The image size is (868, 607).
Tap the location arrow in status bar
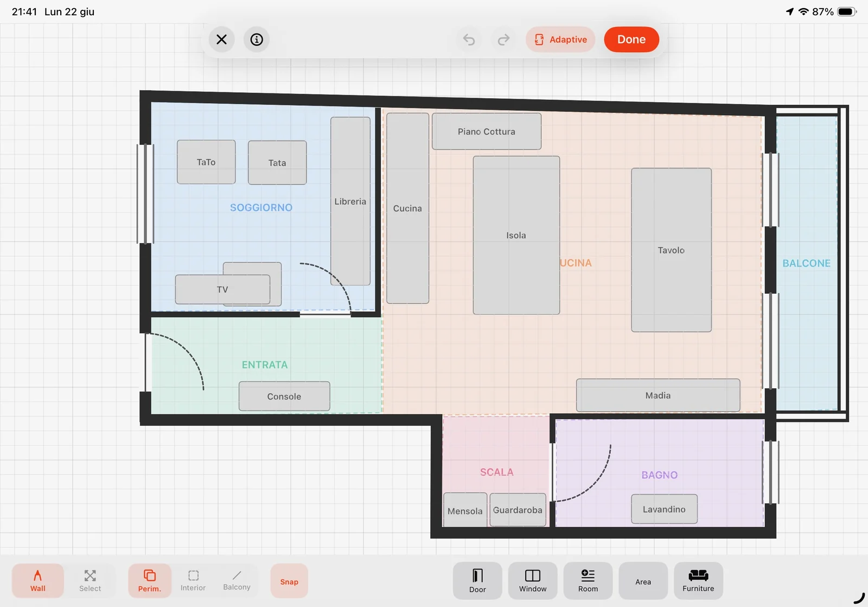point(790,12)
